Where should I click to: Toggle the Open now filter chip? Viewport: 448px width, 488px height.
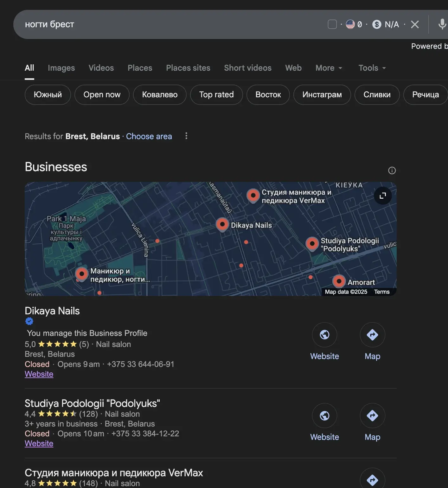pos(102,95)
